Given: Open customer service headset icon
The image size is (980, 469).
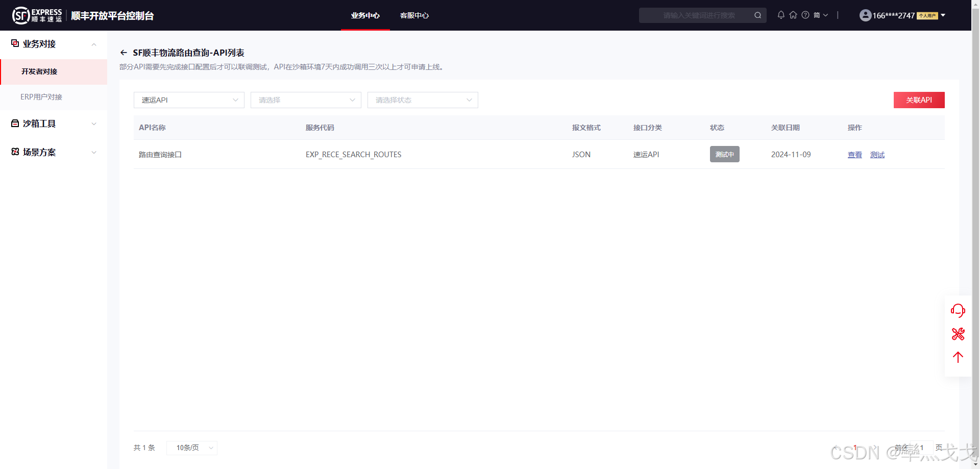Looking at the screenshot, I should pyautogui.click(x=958, y=310).
